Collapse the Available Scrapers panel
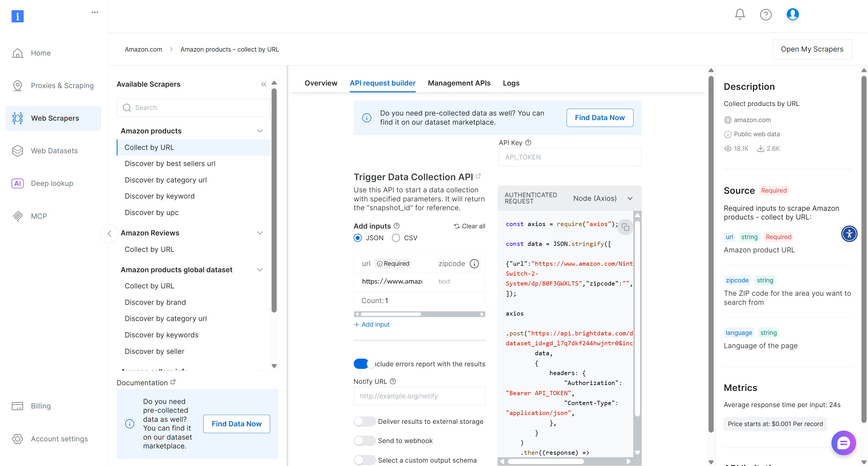Screen dimensions: 868x466 click(263, 84)
